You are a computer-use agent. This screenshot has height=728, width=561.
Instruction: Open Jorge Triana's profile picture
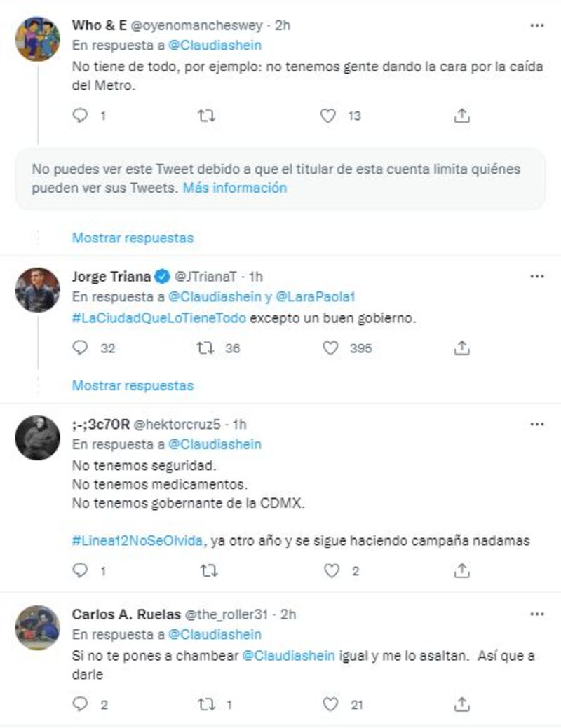click(x=38, y=289)
